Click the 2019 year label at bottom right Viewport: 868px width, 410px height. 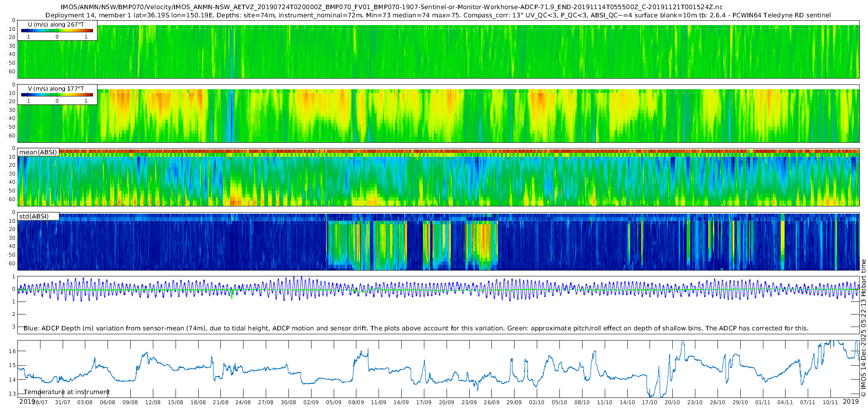point(851,401)
